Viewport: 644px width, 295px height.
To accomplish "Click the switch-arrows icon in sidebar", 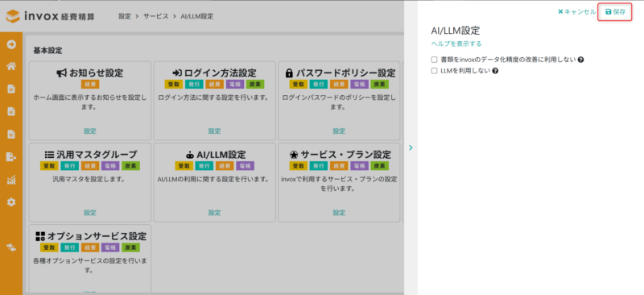I will pos(11,247).
